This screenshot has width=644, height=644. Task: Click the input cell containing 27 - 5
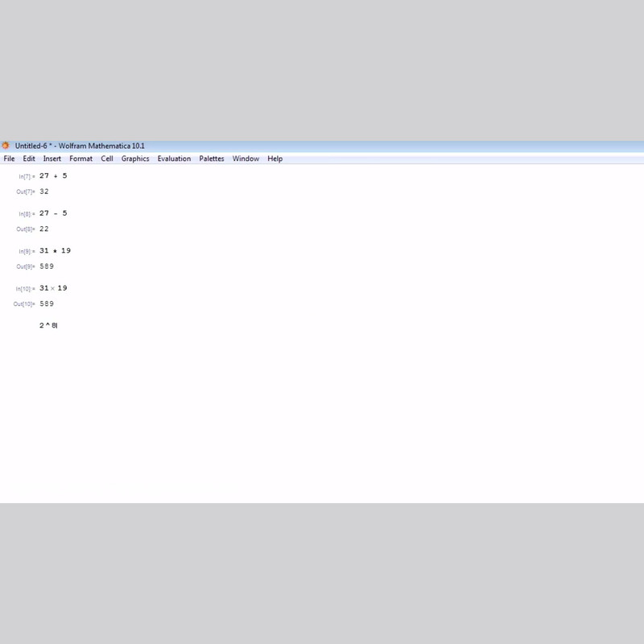[x=53, y=213]
